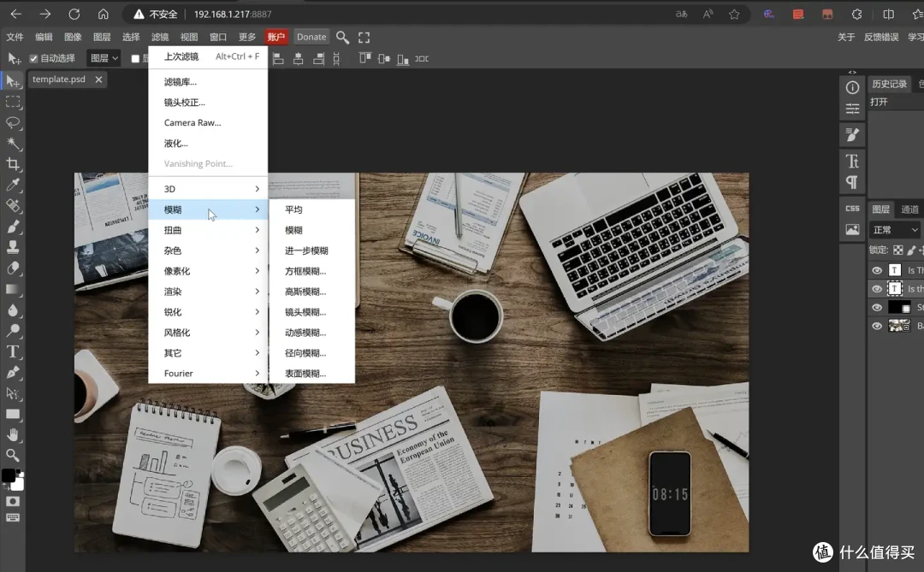This screenshot has height=572, width=924.
Task: Hide the second text layer eye
Action: pos(877,289)
